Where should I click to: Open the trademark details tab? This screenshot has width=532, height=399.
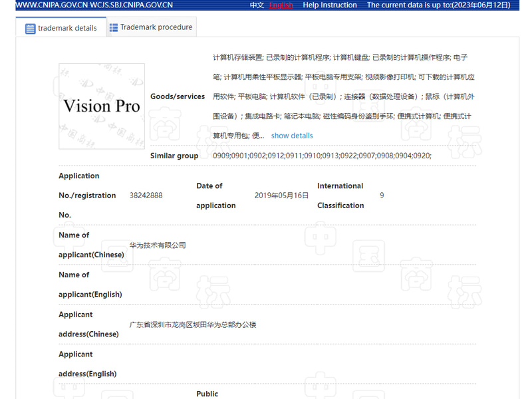click(x=61, y=28)
